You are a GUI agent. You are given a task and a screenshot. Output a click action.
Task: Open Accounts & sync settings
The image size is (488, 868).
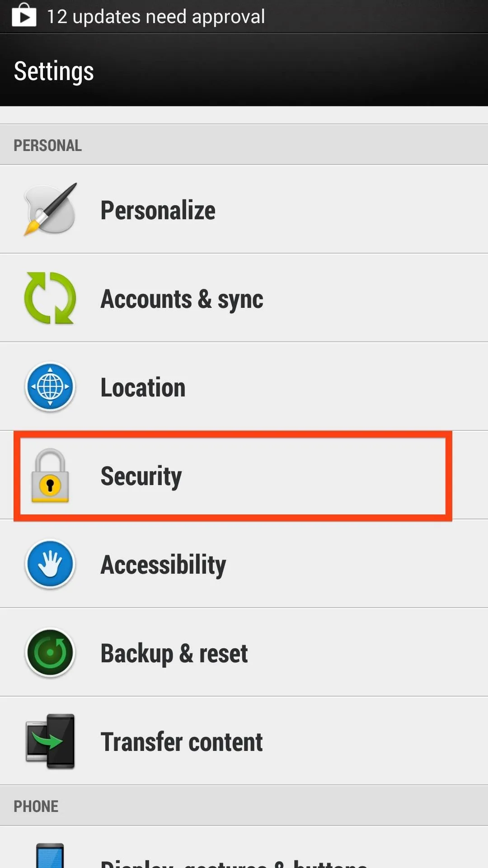pos(244,298)
